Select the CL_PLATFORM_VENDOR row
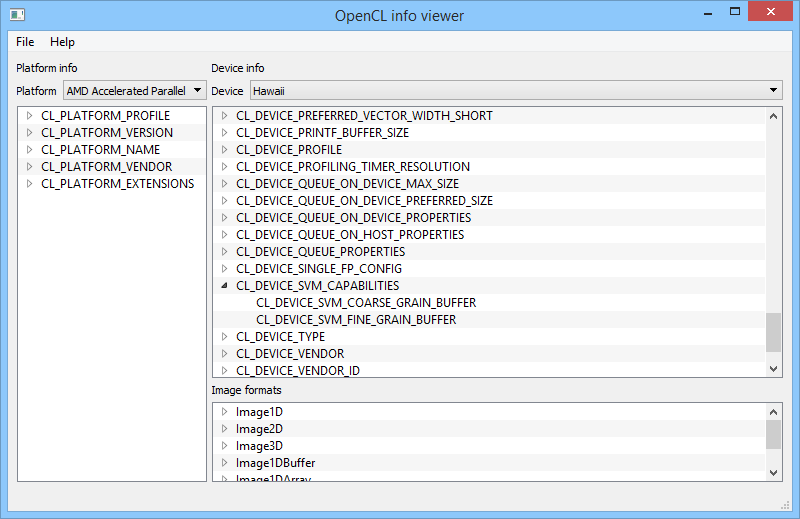Viewport: 800px width, 519px height. coord(106,167)
